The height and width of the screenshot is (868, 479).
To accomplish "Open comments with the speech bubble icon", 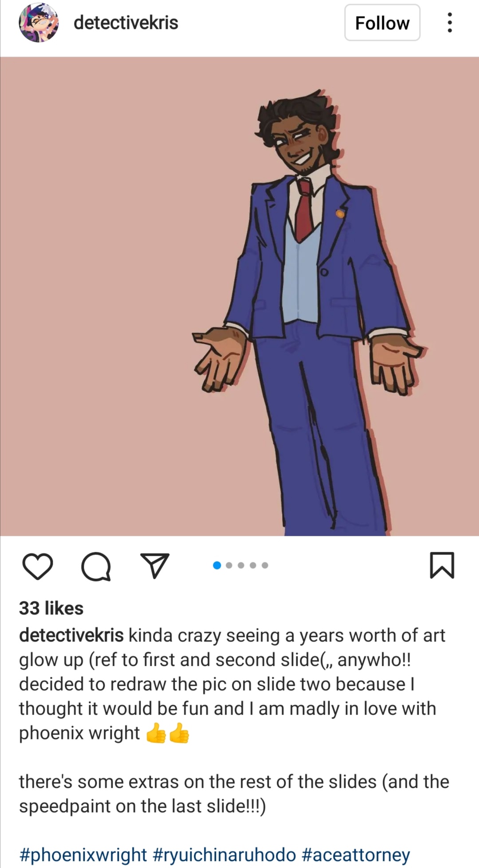I will coord(96,566).
